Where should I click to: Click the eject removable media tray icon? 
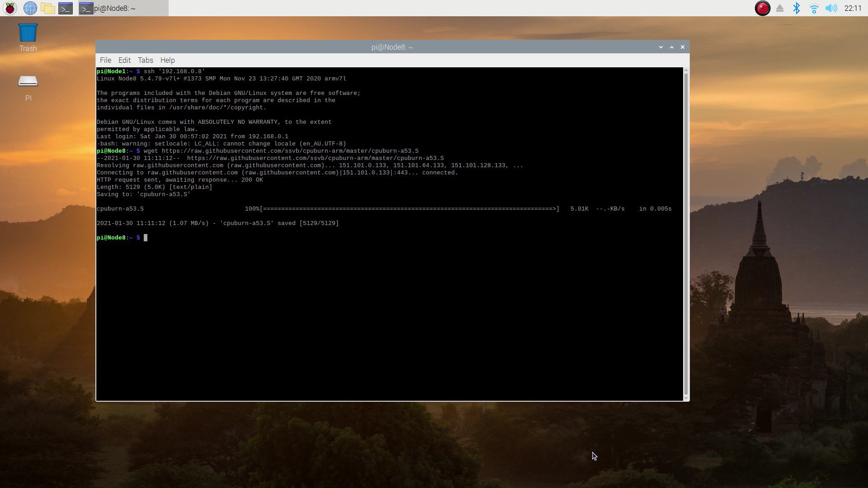coord(779,8)
